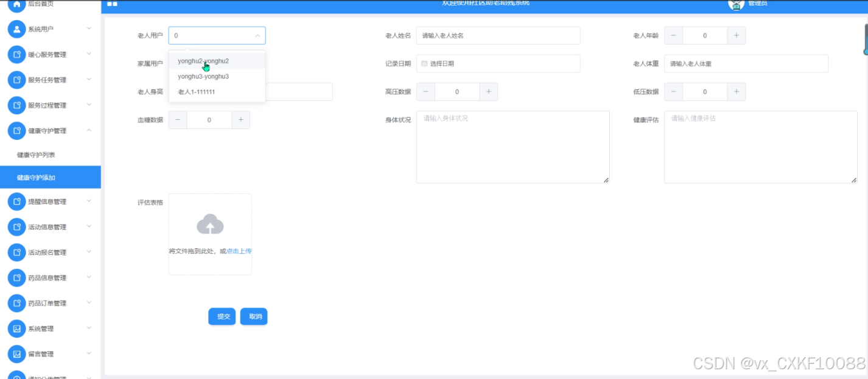Collapse the 老人用户 dropdown via its arrow

point(257,36)
